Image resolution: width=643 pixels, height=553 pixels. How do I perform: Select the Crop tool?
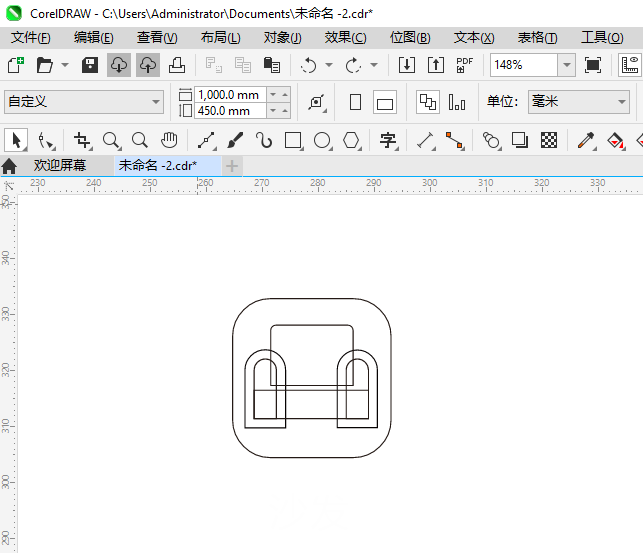point(82,141)
